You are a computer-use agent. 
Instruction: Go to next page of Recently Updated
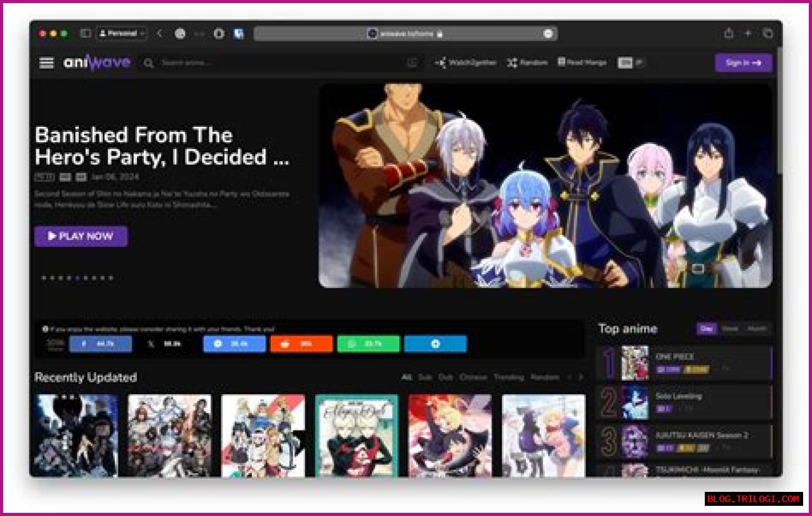tap(580, 377)
